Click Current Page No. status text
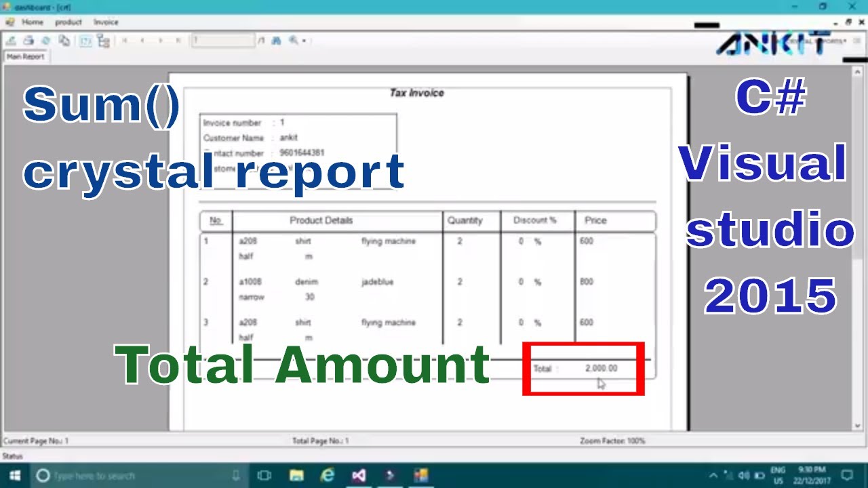 tap(36, 441)
